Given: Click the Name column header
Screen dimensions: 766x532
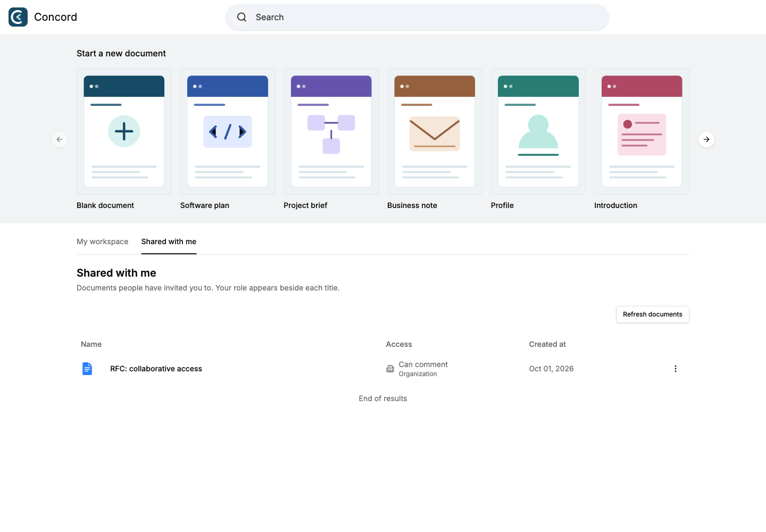Looking at the screenshot, I should 91,344.
